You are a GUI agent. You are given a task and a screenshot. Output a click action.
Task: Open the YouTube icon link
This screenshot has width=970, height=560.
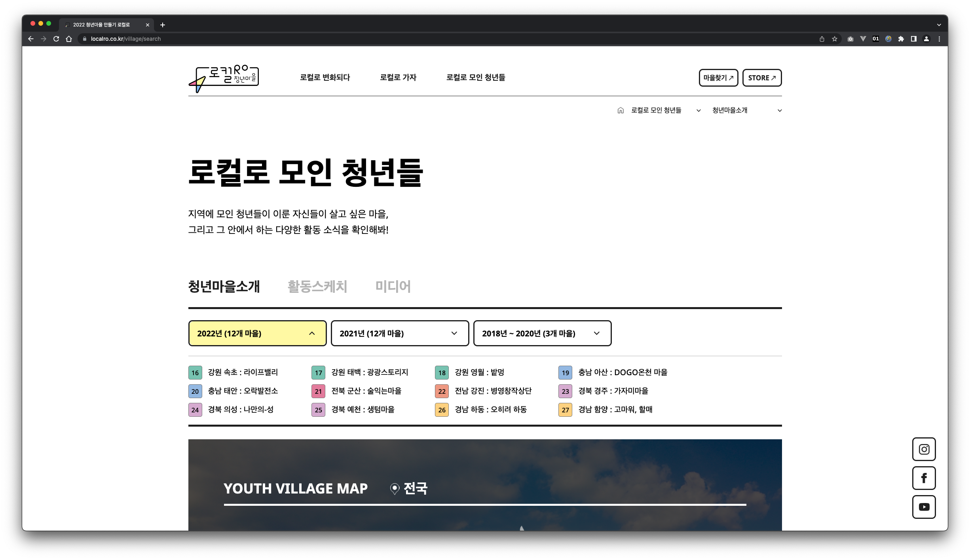point(924,507)
